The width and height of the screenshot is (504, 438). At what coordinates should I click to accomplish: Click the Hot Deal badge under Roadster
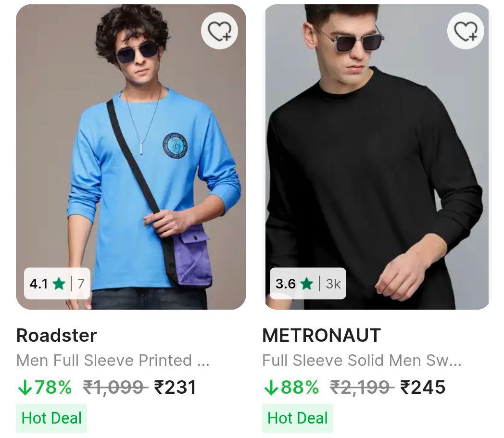[51, 418]
